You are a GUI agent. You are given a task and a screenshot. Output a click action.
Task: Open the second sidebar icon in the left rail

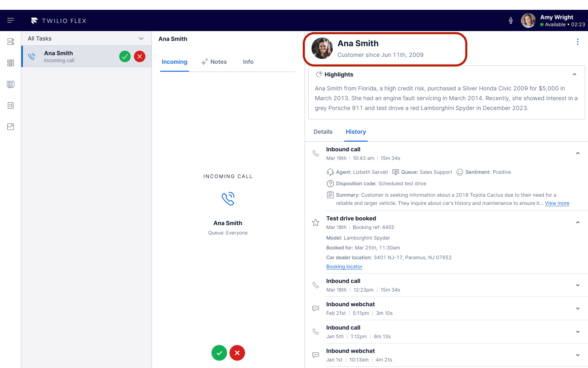pos(11,63)
